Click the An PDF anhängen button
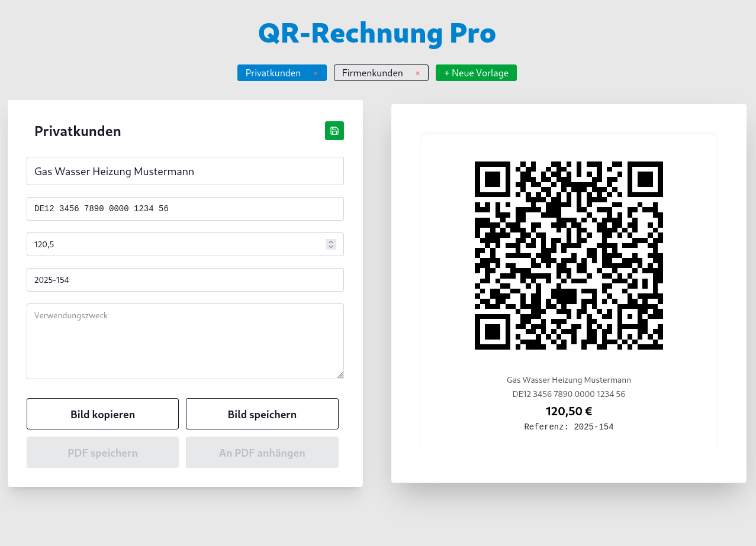756x546 pixels. pyautogui.click(x=262, y=452)
